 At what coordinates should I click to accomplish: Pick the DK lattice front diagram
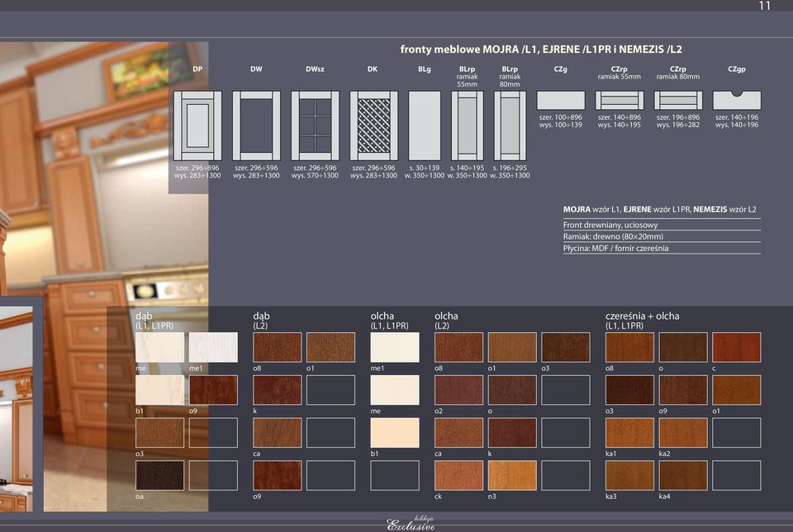point(373,126)
